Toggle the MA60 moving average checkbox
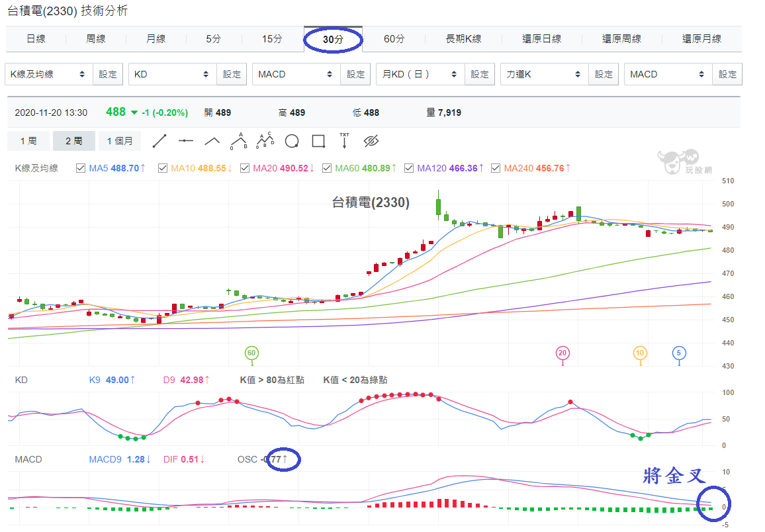This screenshot has height=532, width=765. point(327,168)
